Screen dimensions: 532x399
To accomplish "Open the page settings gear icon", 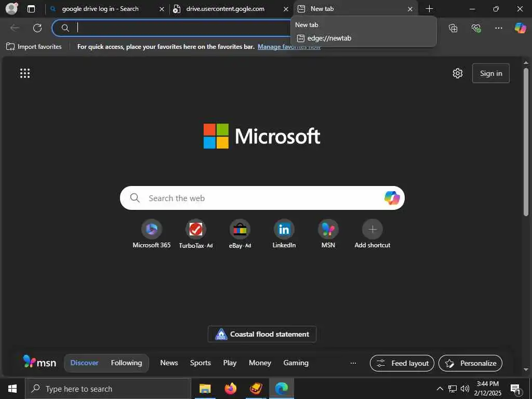I will (457, 73).
